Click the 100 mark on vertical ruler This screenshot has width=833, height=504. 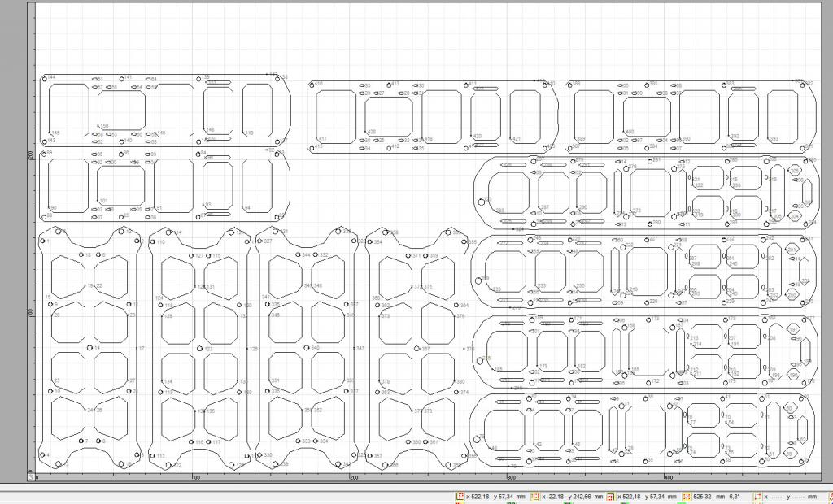30,313
